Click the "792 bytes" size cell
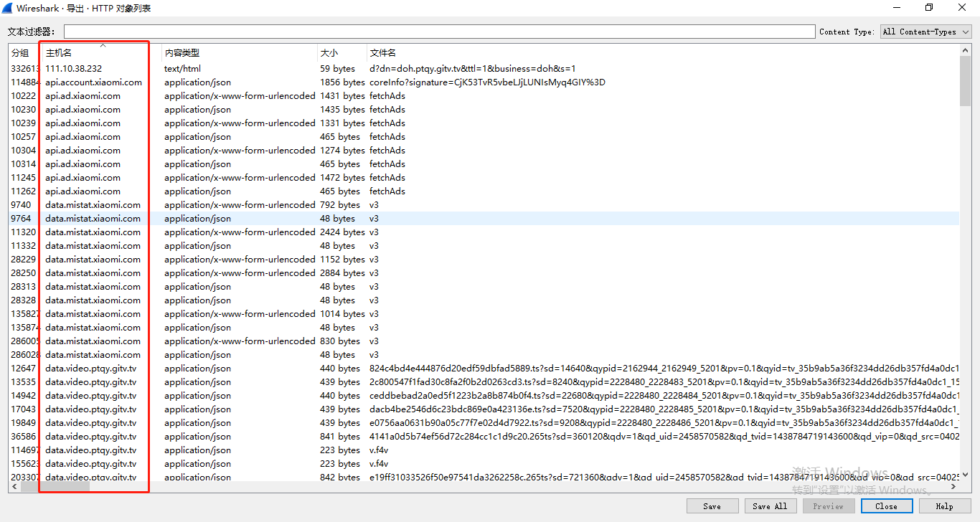 (x=340, y=205)
